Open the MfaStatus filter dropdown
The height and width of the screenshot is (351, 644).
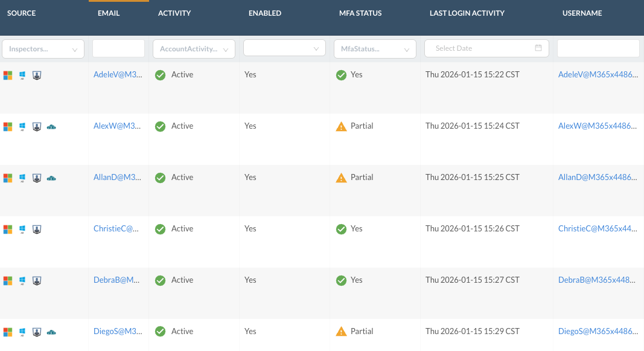click(x=375, y=49)
